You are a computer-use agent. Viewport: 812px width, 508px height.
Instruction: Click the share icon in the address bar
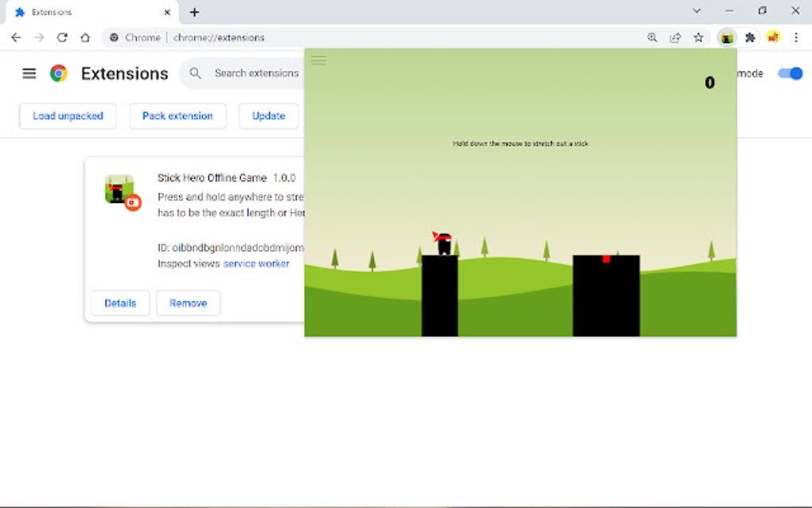coord(675,37)
